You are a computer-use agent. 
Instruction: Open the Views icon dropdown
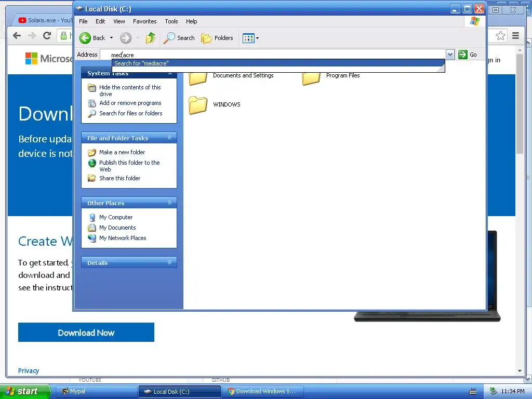click(251, 38)
